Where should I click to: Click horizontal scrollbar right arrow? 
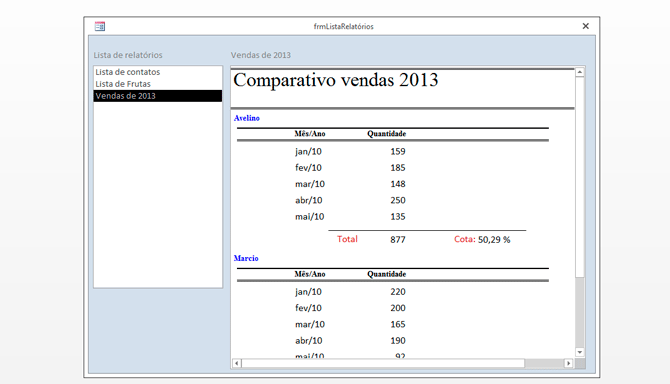[568, 363]
